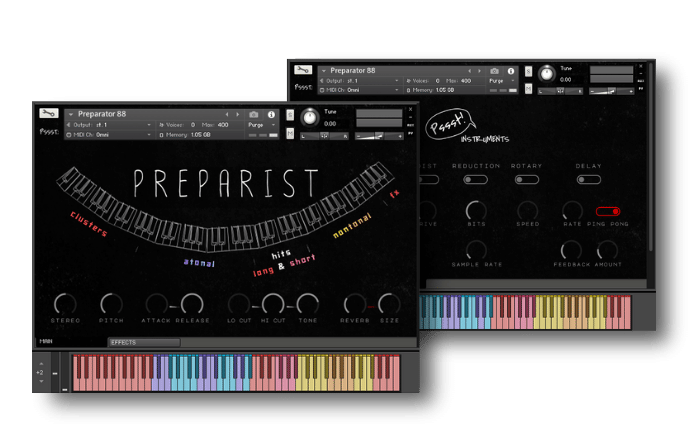Screen dimensions: 700x440
Task: Click the HI CUT knob
Action: (273, 304)
